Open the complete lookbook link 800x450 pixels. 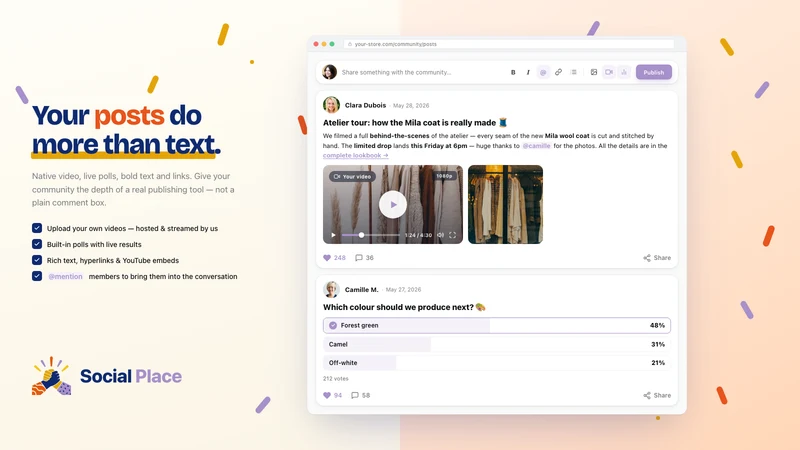(x=356, y=155)
